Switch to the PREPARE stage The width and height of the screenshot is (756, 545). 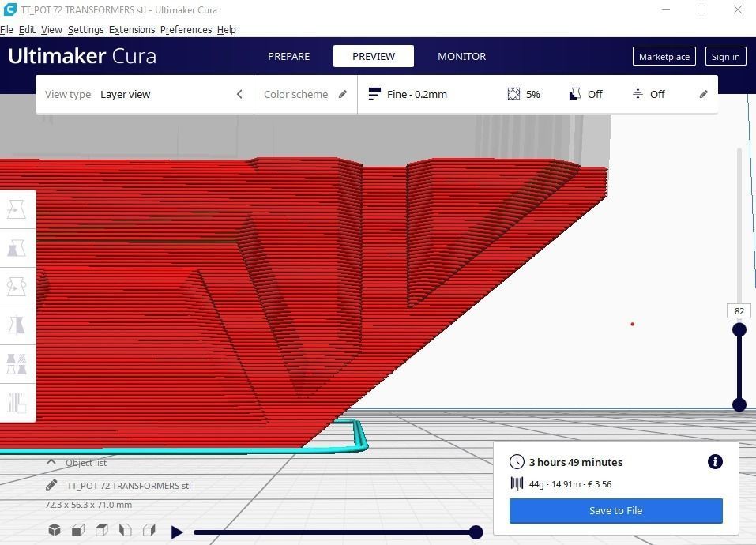click(x=289, y=56)
